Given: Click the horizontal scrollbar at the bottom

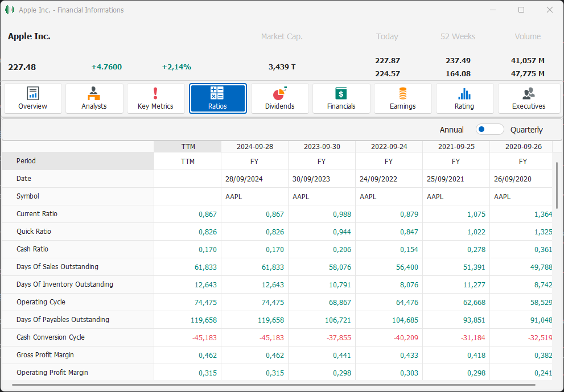Looking at the screenshot, I should [273, 385].
